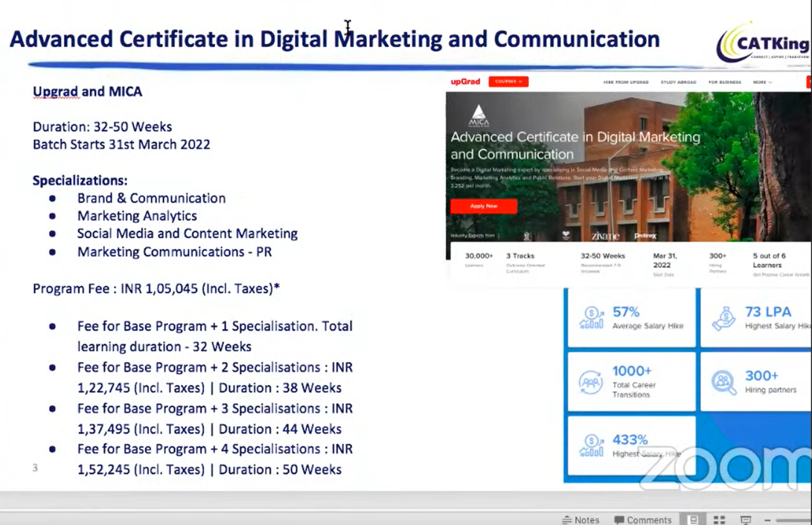Click the zoom level slider track
The width and height of the screenshot is (812, 525).
793,520
